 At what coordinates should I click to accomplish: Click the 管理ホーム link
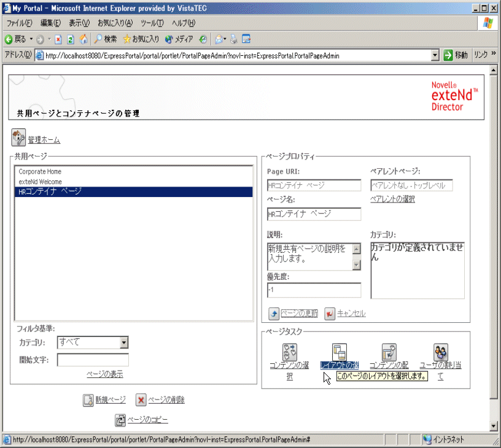click(44, 140)
